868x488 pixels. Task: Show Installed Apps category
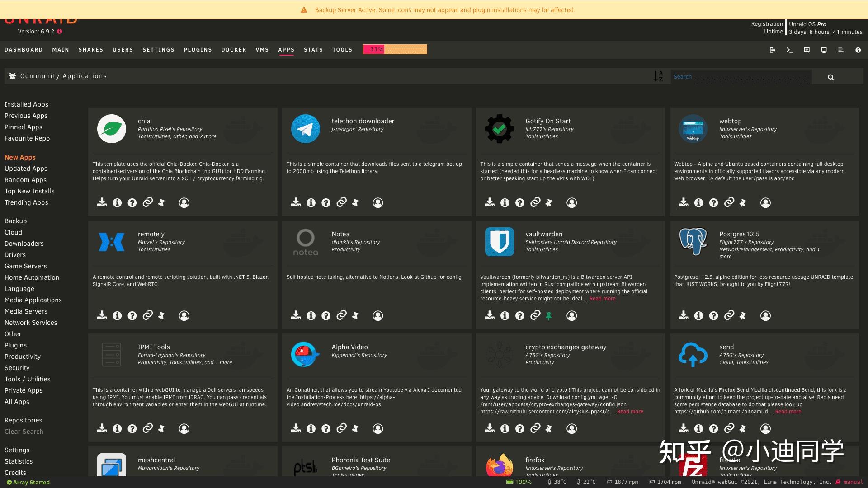26,104
